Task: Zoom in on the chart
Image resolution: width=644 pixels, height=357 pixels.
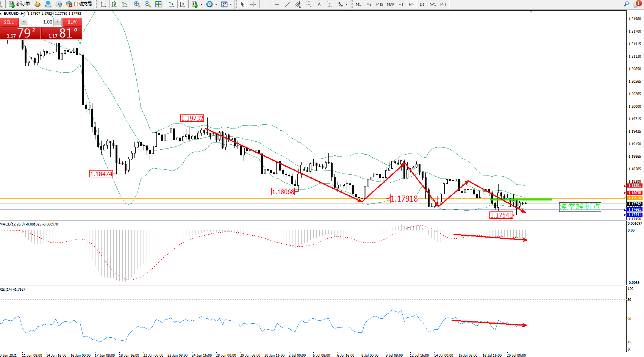Action: coord(137,4)
